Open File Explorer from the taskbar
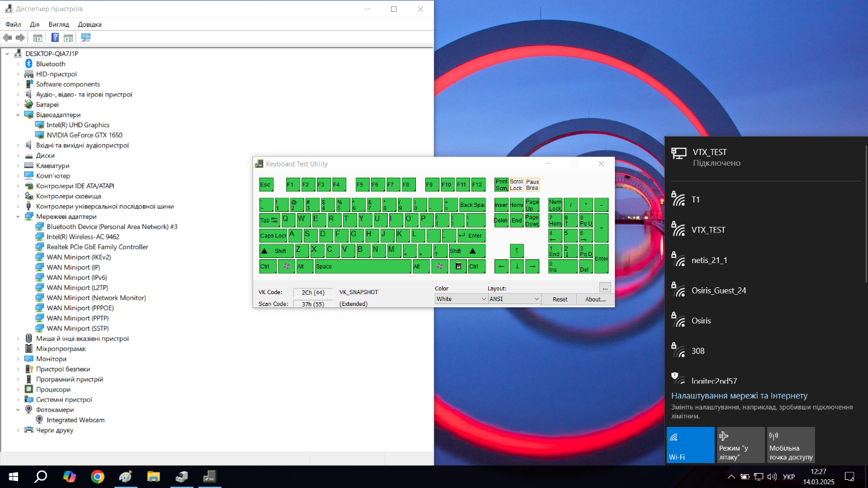The height and width of the screenshot is (488, 868). tap(153, 477)
